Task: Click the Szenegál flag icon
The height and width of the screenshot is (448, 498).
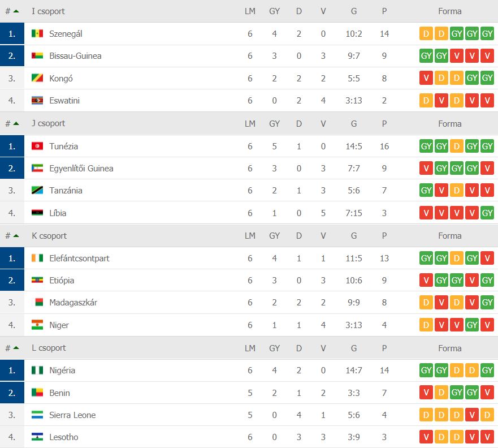Action: tap(37, 33)
